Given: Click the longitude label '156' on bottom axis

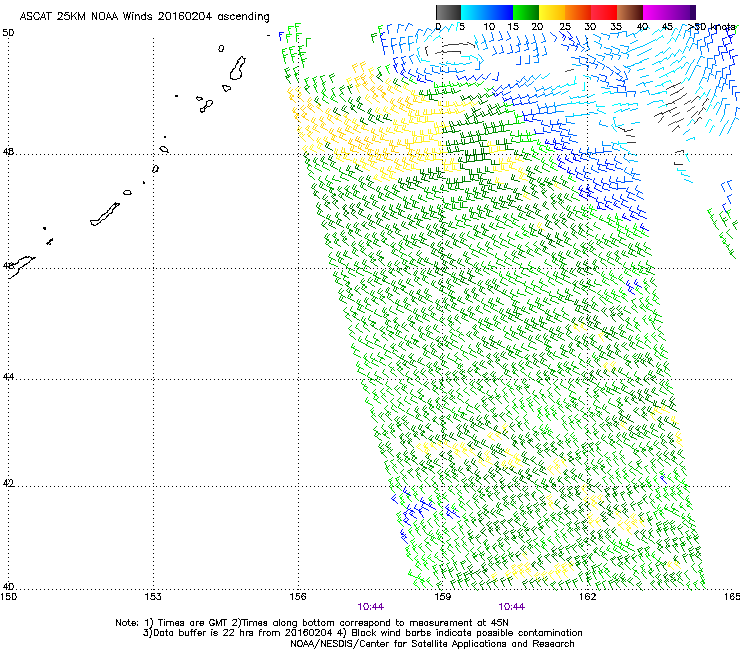Looking at the screenshot, I should pyautogui.click(x=298, y=597).
